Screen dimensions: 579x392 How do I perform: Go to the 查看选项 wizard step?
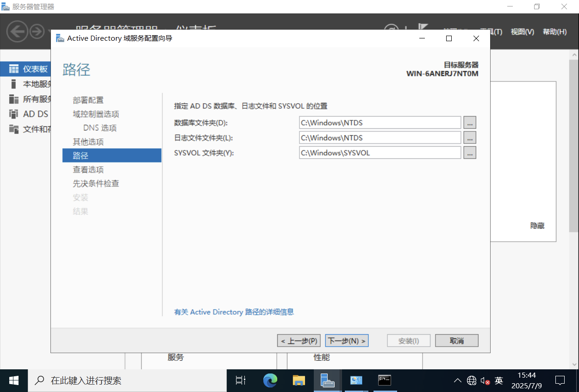click(88, 169)
